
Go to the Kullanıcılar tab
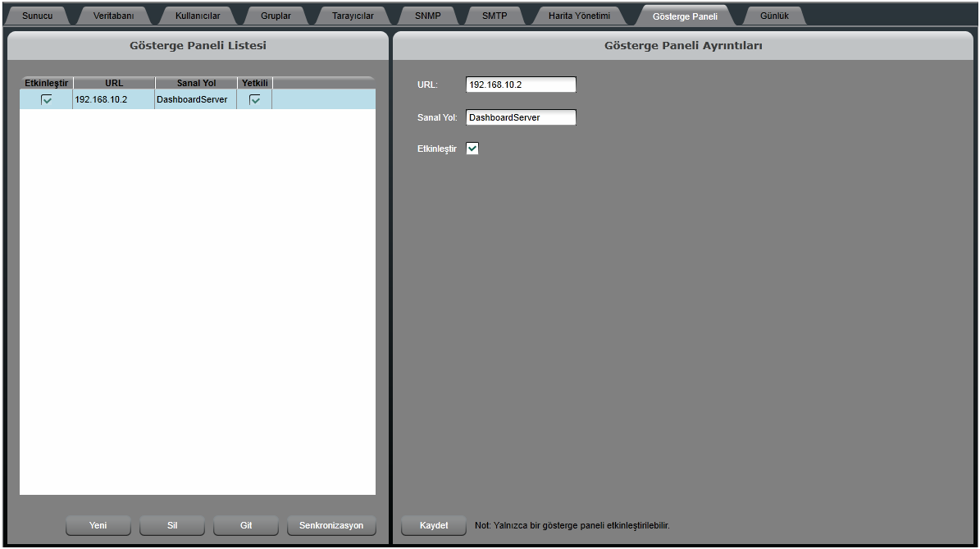click(198, 16)
